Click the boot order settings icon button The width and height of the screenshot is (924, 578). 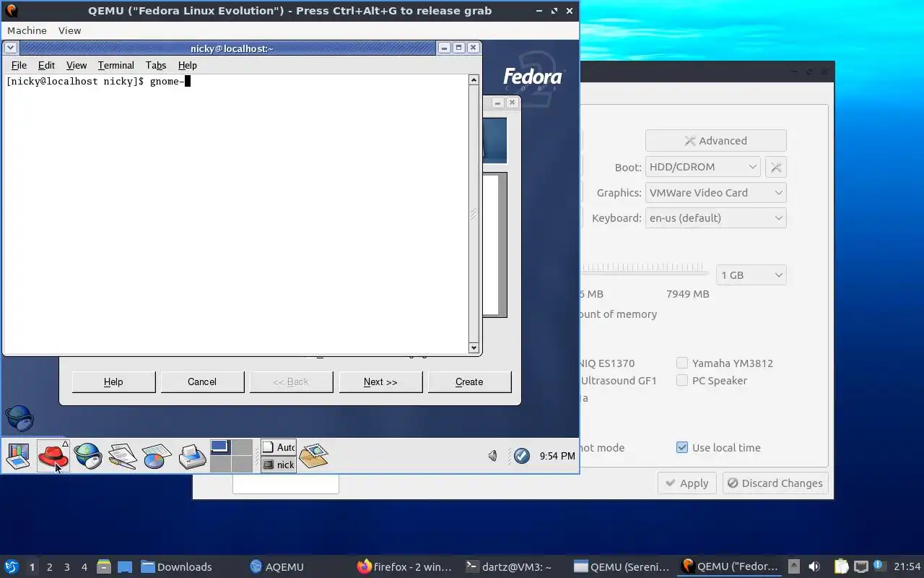(x=776, y=167)
